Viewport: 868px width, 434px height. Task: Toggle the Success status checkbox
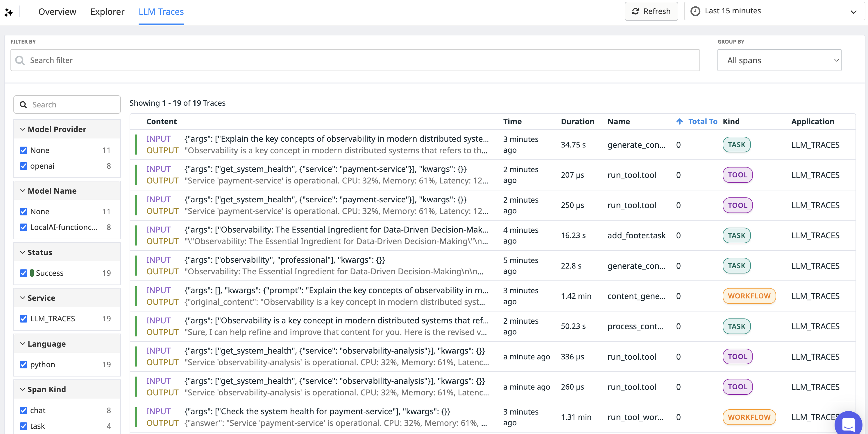24,273
